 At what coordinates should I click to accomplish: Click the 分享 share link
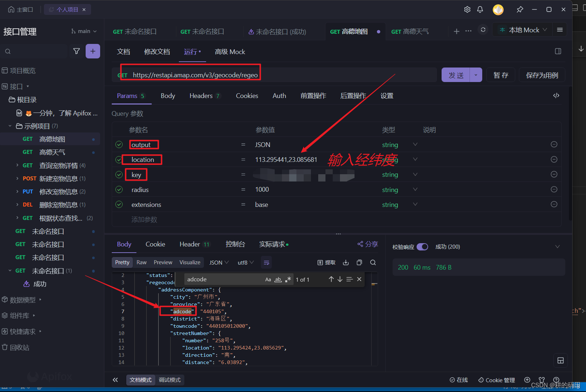coord(368,244)
